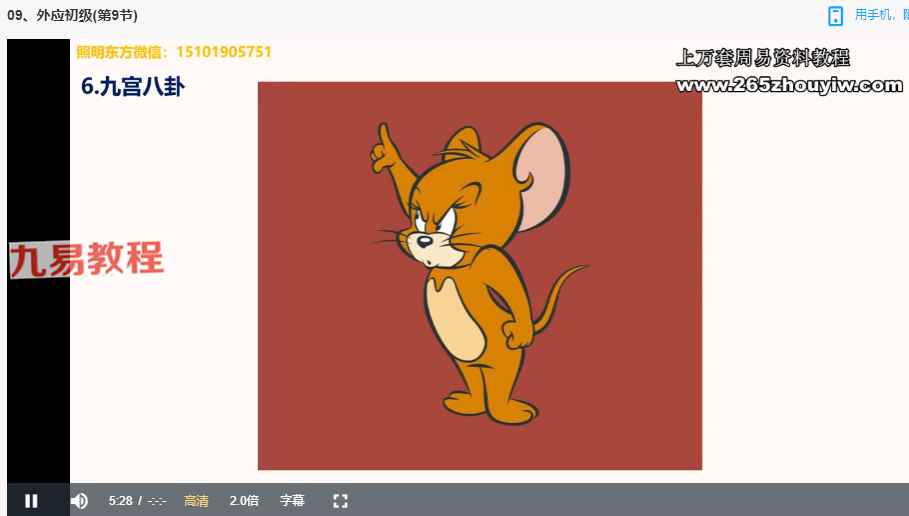
Task: Pause the video playback
Action: tap(31, 501)
